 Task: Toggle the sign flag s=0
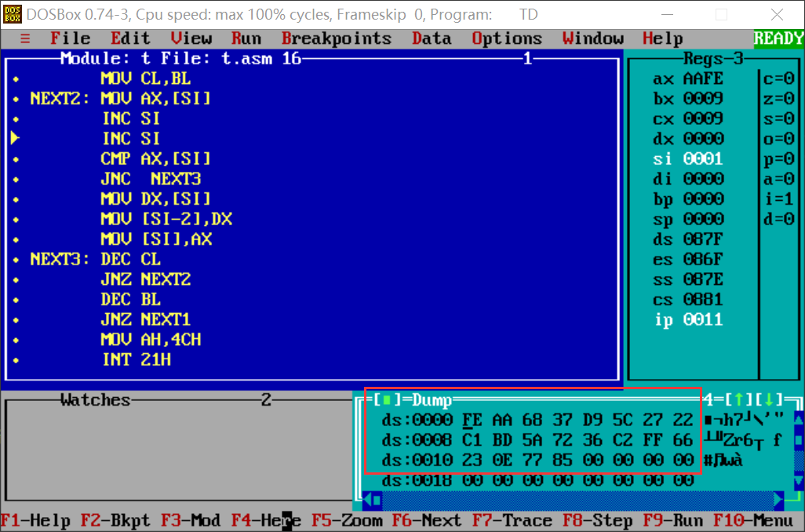pos(779,118)
